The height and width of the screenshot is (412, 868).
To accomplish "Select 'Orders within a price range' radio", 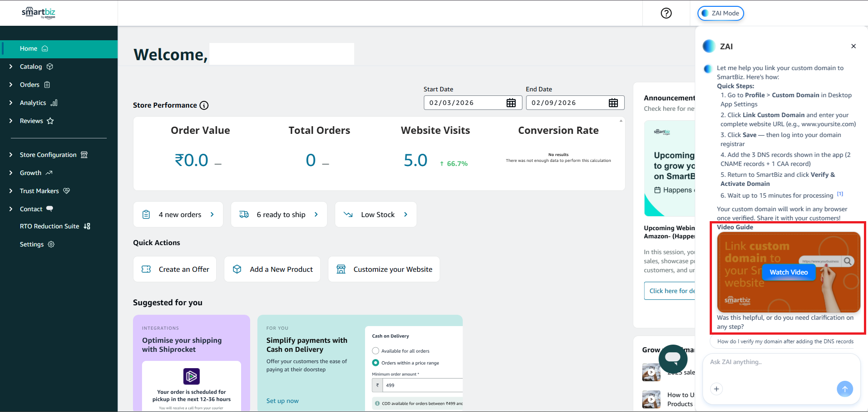I will point(375,363).
